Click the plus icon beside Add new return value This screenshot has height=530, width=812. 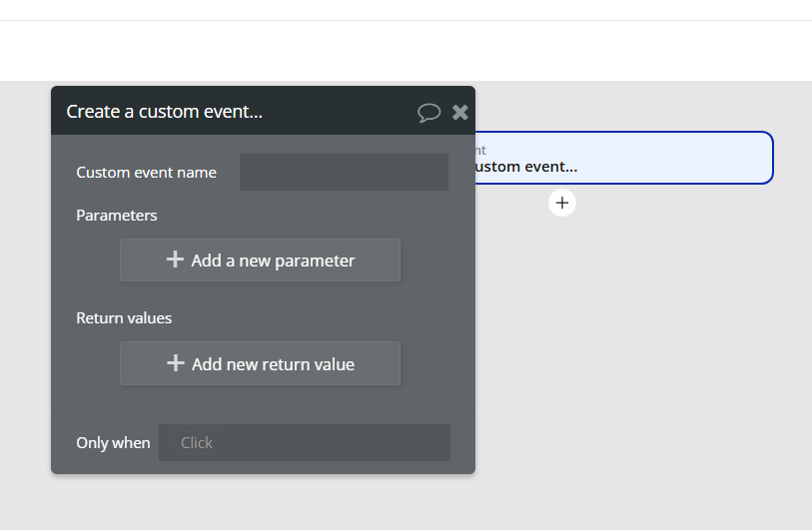coord(175,363)
